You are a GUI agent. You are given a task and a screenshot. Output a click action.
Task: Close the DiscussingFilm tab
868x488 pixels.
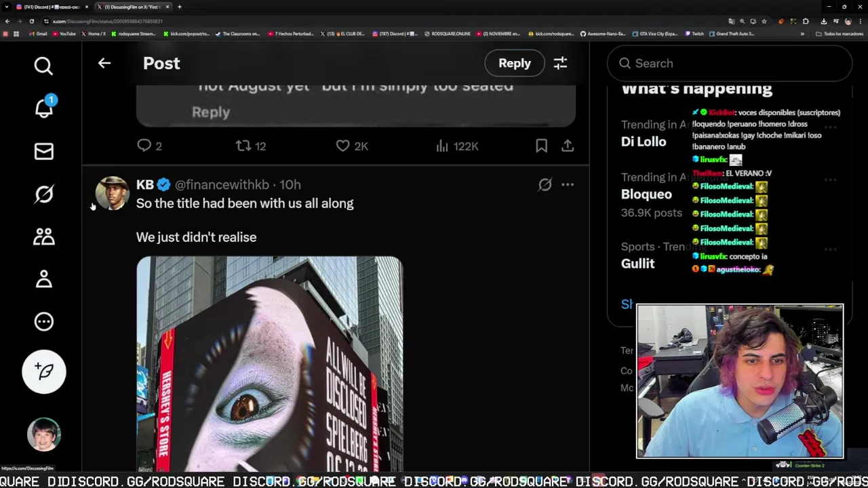tap(167, 7)
